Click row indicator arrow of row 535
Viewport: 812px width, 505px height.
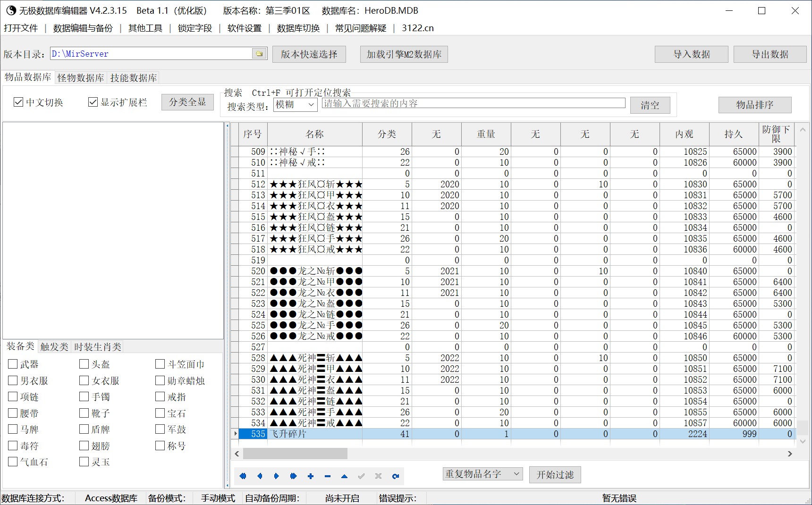click(235, 434)
